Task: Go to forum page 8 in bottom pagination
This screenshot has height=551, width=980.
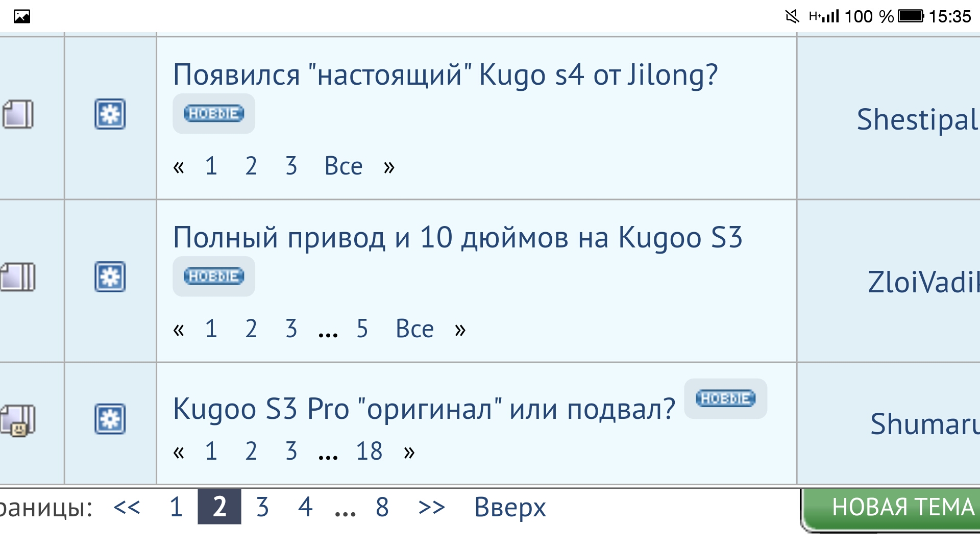Action: [x=382, y=507]
